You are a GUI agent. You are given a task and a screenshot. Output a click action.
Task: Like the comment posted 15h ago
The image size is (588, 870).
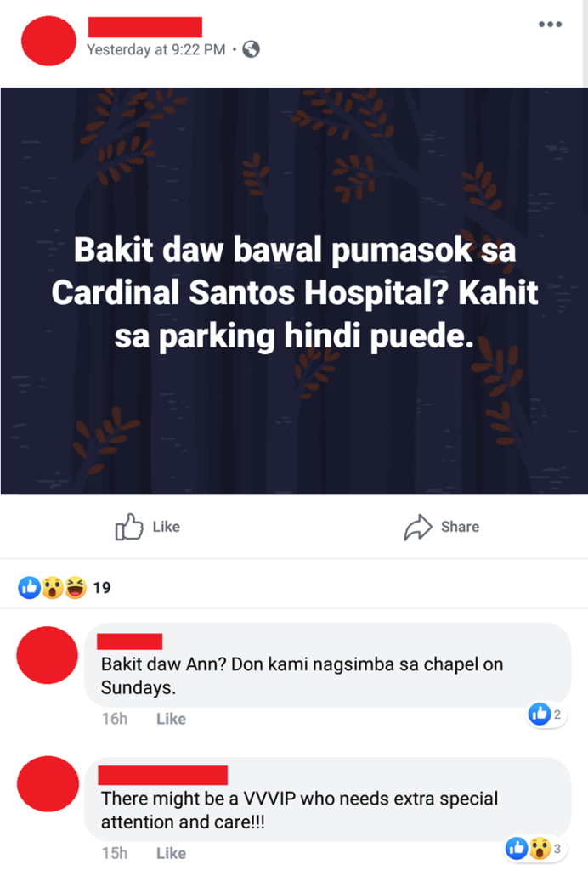(171, 853)
